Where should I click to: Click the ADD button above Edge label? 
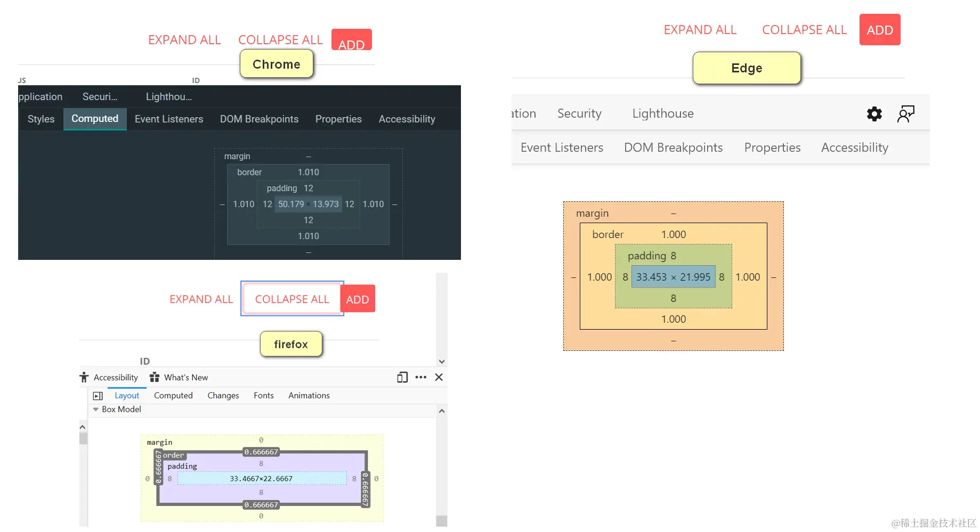879,30
